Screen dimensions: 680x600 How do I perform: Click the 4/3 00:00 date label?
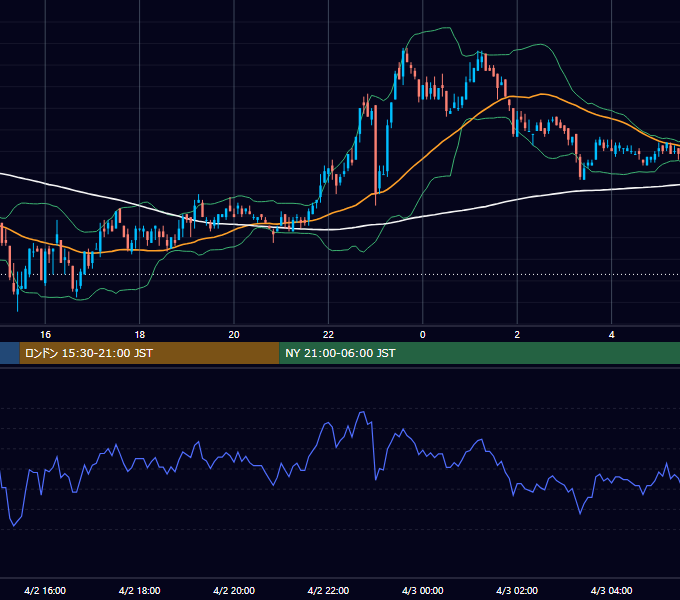[423, 590]
